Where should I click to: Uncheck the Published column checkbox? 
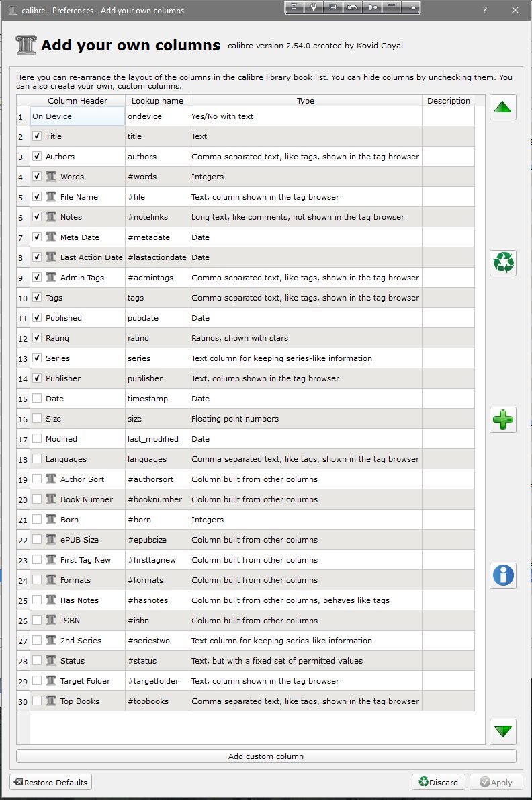click(x=37, y=317)
